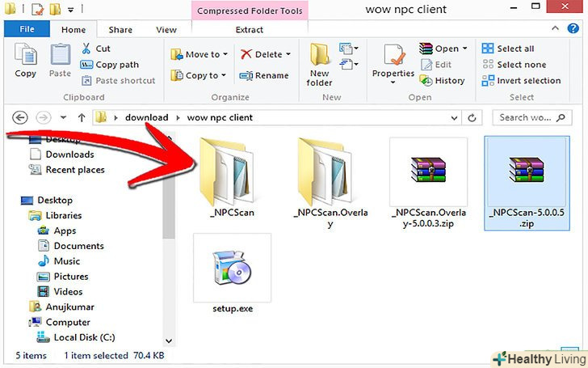Select the setup.exe file
Viewport: 588px width, 368px height.
coord(232,273)
